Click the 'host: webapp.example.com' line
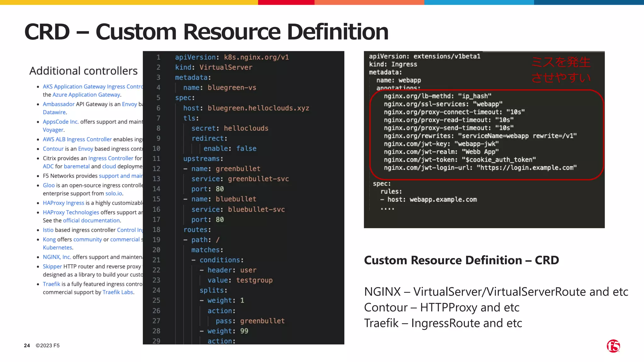The image size is (644, 362). pos(432,200)
